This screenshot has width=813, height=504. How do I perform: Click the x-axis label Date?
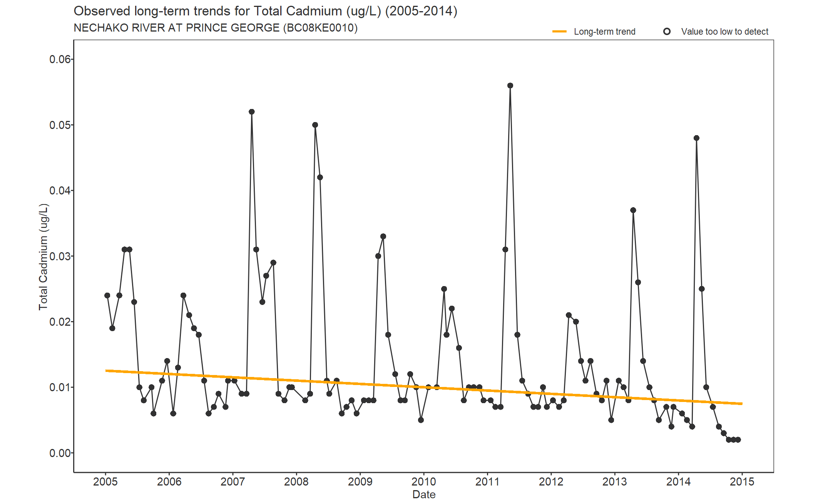[x=424, y=494]
